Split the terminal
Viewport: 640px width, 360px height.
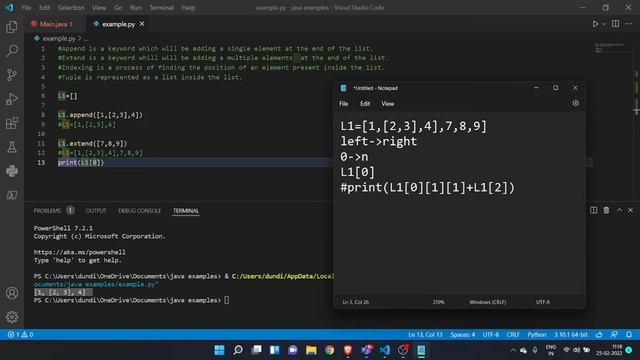[593, 210]
